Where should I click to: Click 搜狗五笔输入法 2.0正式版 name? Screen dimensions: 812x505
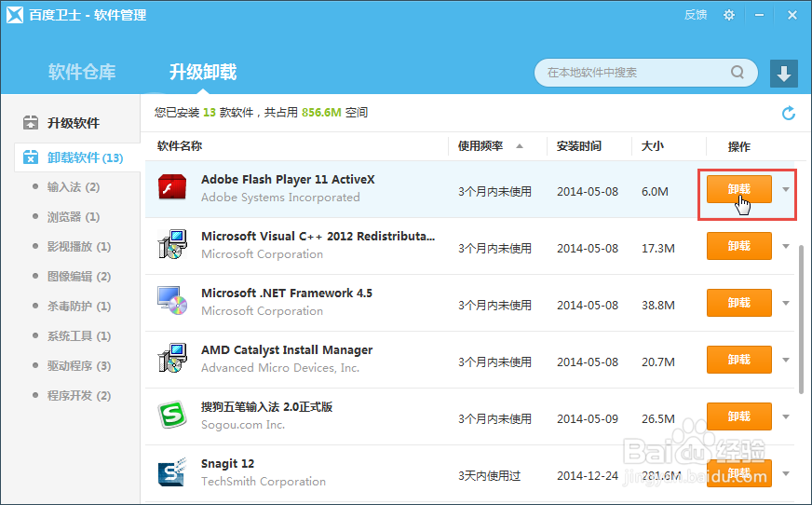coord(266,407)
